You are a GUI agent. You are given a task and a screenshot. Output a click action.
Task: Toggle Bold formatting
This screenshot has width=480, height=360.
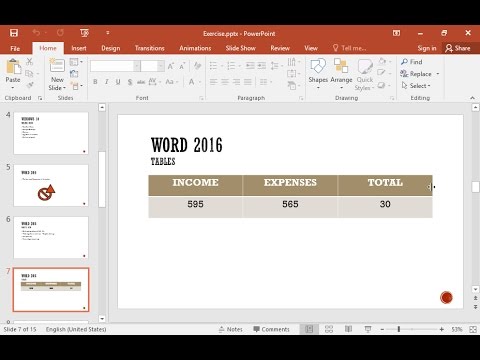click(x=95, y=82)
